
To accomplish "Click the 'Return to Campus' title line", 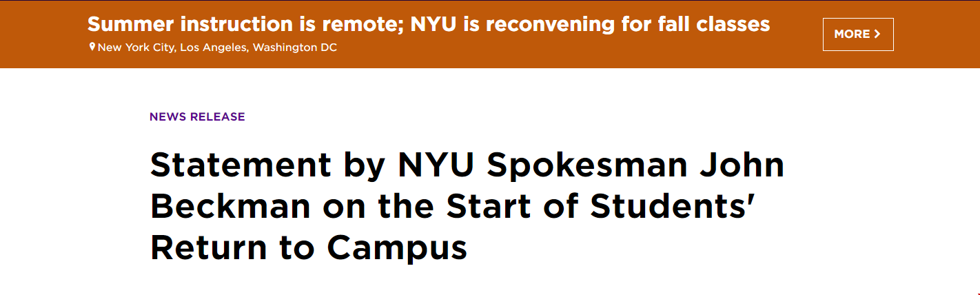I will point(309,248).
